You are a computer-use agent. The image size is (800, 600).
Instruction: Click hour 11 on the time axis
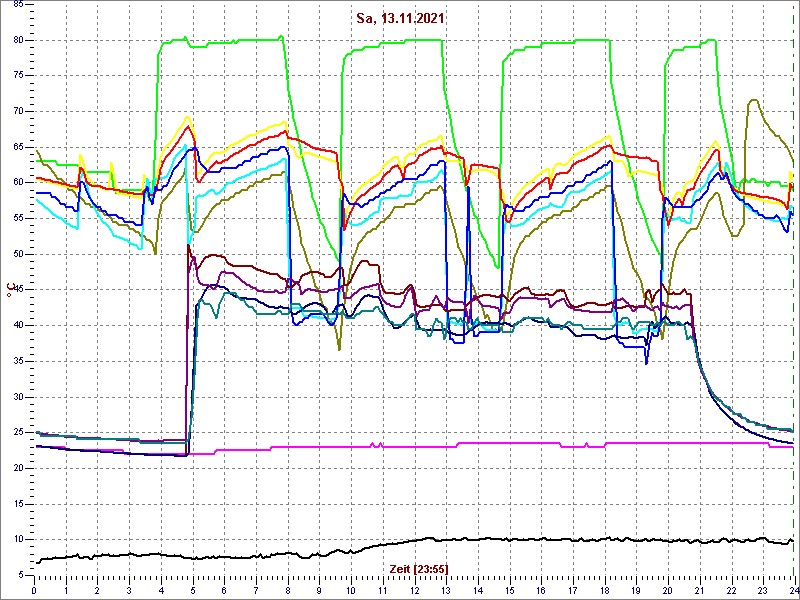(382, 590)
